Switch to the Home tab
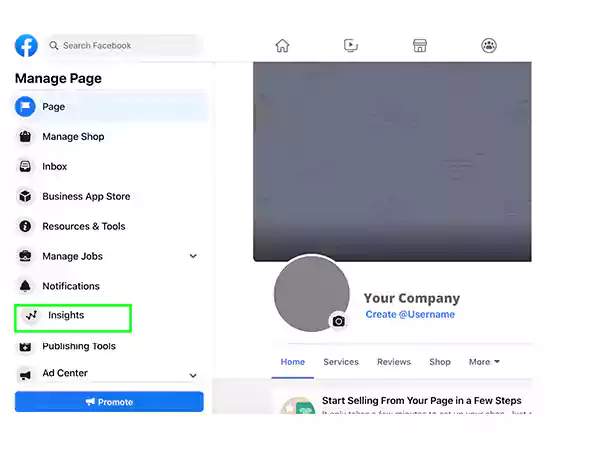This screenshot has height=450, width=600. click(293, 362)
